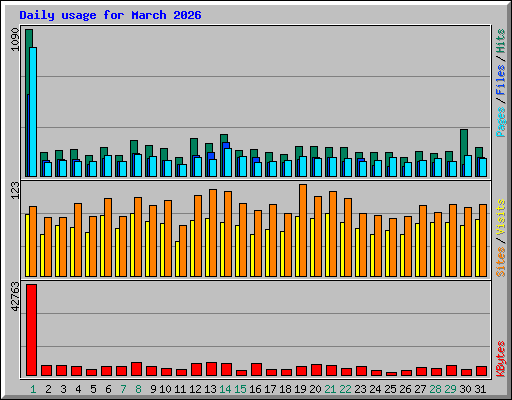This screenshot has width=512, height=400.
Task: Click day label 29 on the axis
Action: tap(450, 389)
